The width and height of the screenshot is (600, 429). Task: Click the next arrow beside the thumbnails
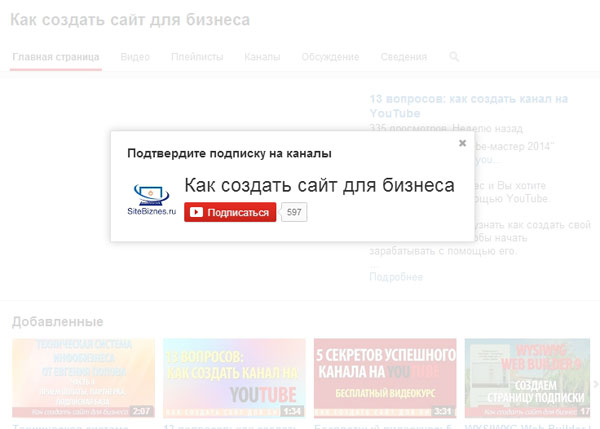[595, 384]
